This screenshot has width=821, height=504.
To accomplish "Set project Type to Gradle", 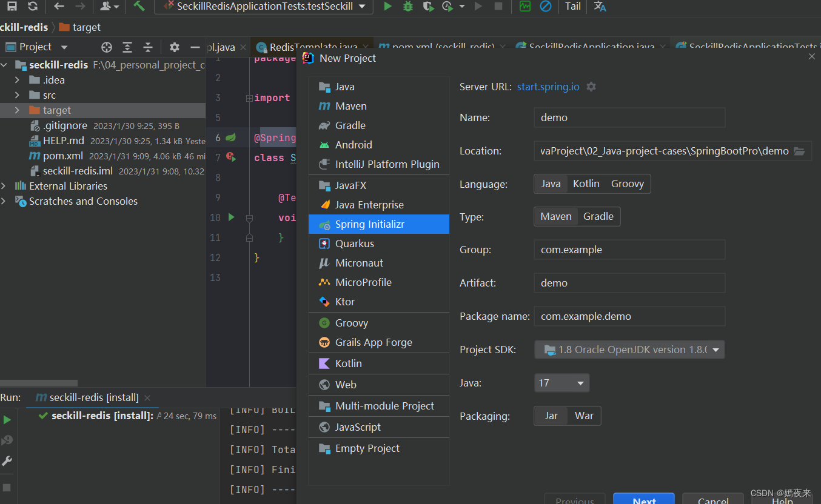I will 598,216.
